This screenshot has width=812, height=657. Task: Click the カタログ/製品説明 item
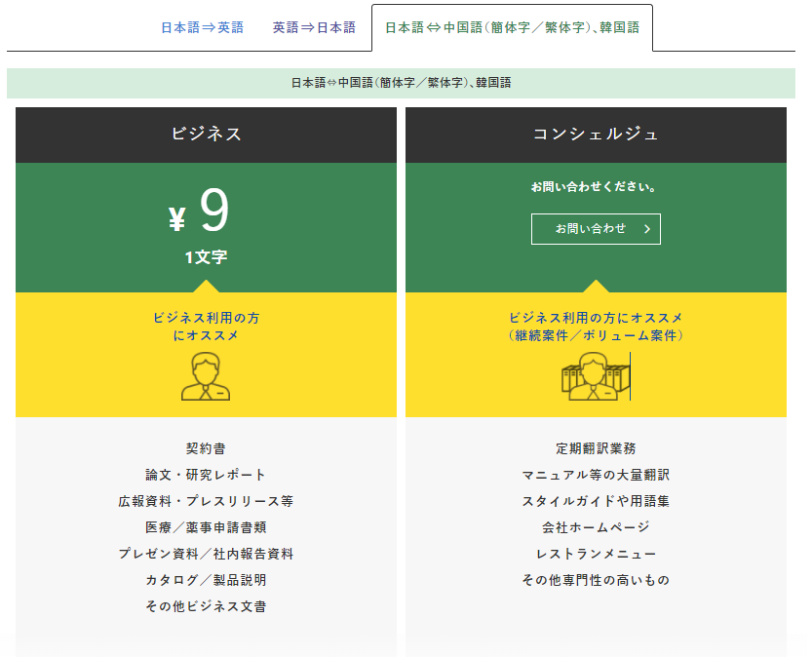coord(206,580)
